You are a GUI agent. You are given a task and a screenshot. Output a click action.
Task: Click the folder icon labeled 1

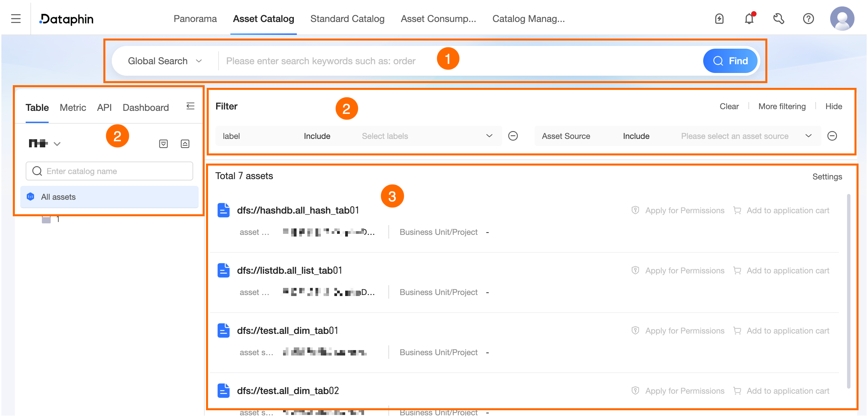(x=46, y=220)
